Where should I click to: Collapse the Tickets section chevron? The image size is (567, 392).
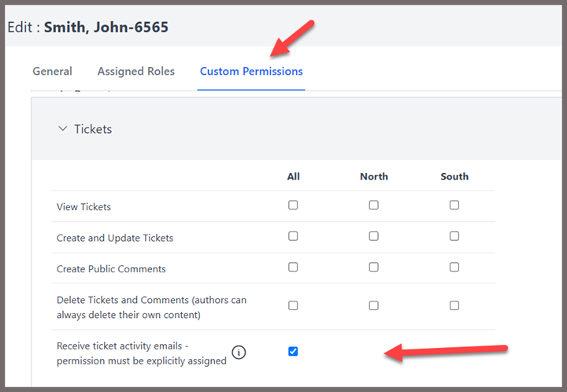pyautogui.click(x=63, y=128)
